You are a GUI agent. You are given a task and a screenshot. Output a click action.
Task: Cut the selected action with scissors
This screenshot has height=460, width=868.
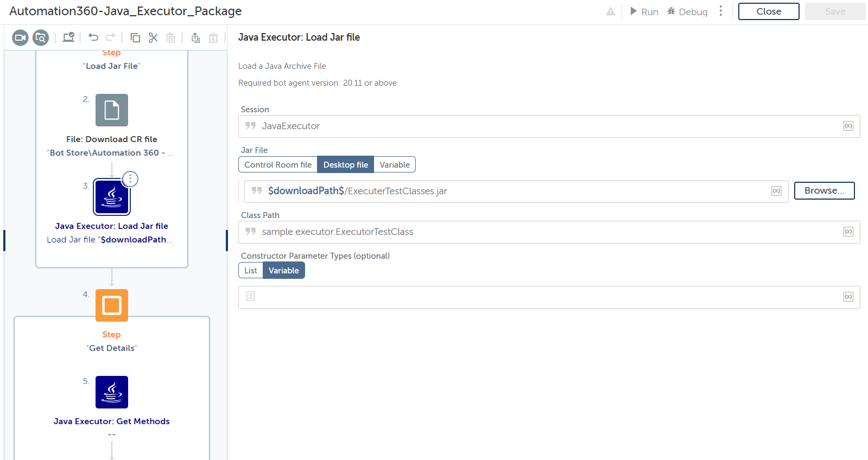[153, 37]
